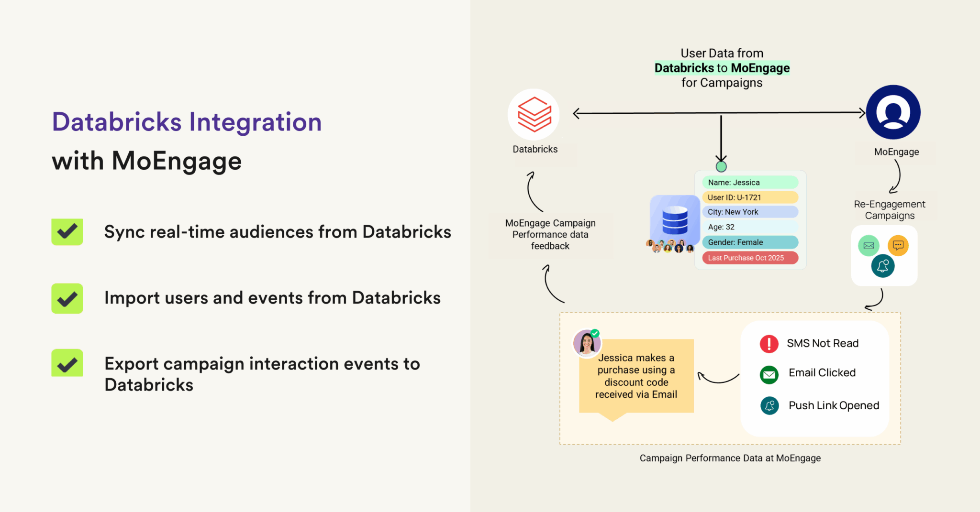980x512 pixels.
Task: Toggle the Import users and events checkmark
Action: 67,298
